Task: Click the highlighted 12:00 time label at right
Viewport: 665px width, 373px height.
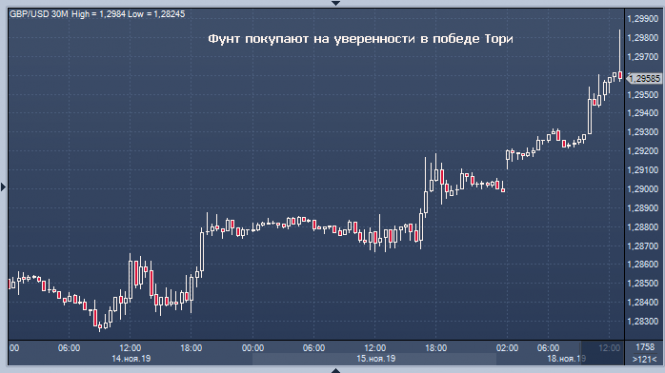Action: 609,348
